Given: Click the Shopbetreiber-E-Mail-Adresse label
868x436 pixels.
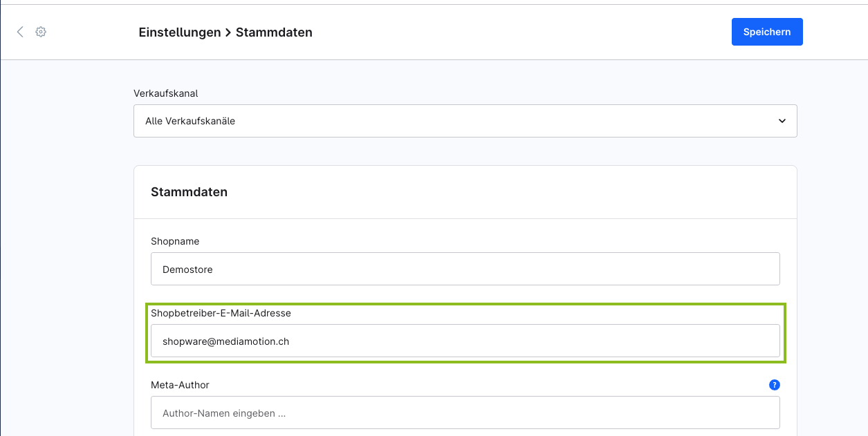Looking at the screenshot, I should 221,313.
